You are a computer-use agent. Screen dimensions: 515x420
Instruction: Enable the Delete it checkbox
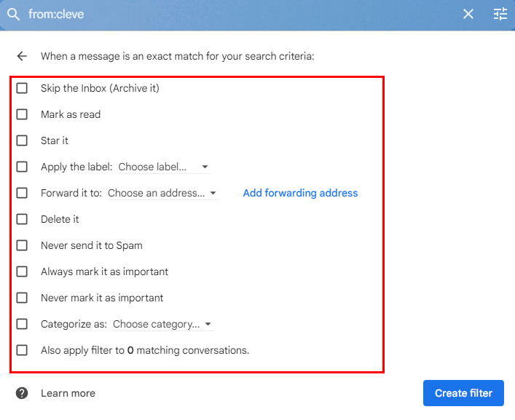point(22,219)
